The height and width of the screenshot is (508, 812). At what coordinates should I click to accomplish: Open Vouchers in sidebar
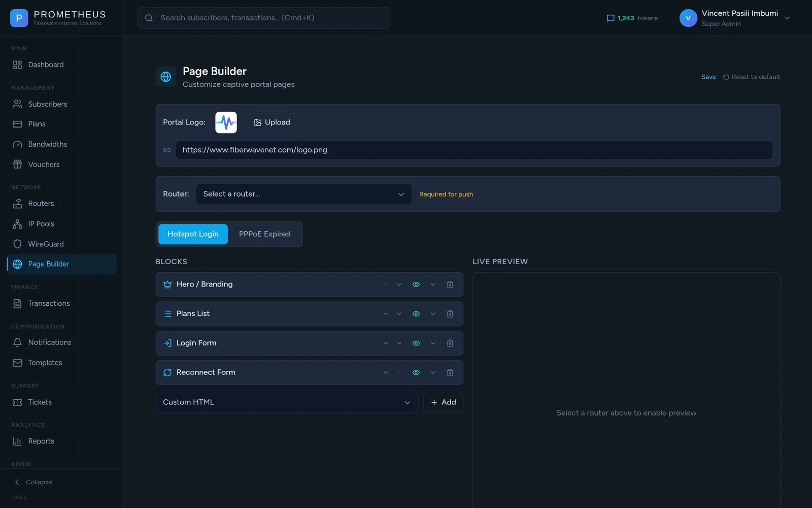(61, 165)
